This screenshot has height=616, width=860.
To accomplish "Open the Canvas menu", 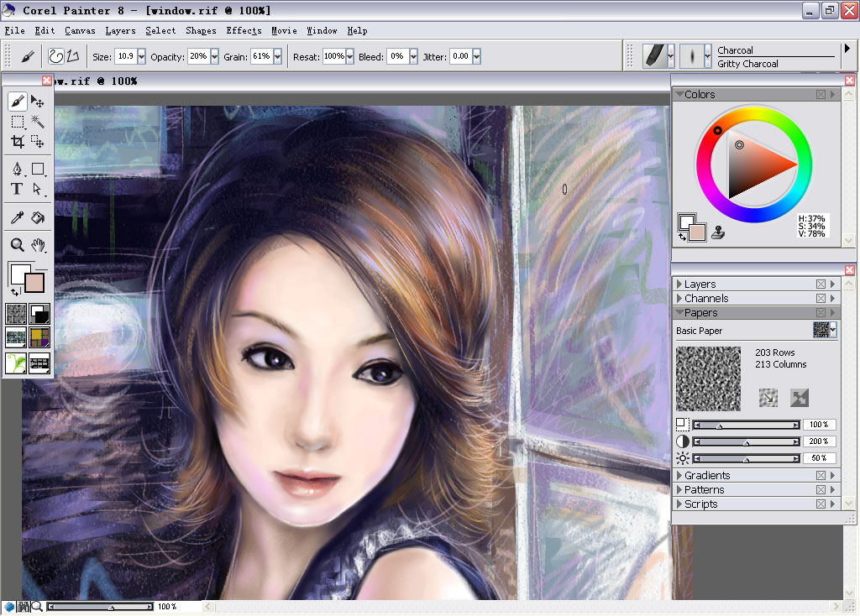I will click(x=80, y=31).
